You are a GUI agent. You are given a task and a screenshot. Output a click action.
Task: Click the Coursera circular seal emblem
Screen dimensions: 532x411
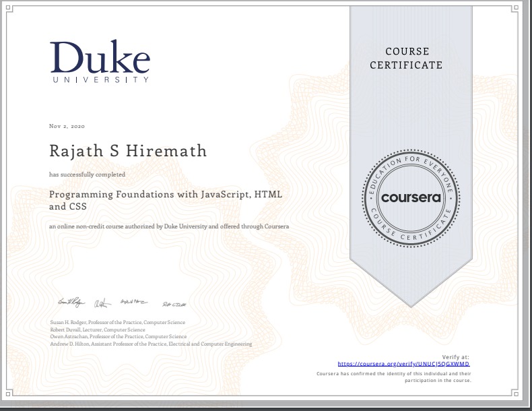coord(410,198)
